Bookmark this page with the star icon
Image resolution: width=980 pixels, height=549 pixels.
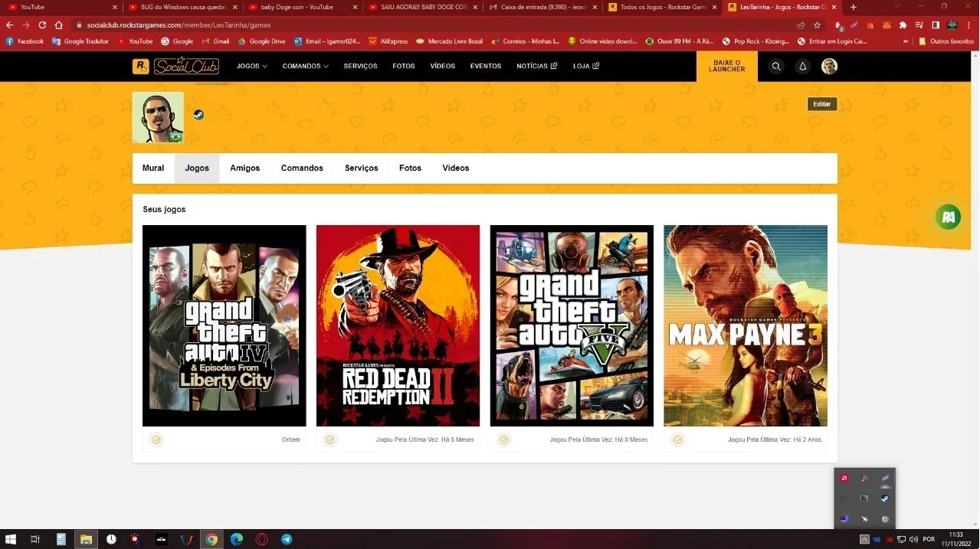[818, 25]
